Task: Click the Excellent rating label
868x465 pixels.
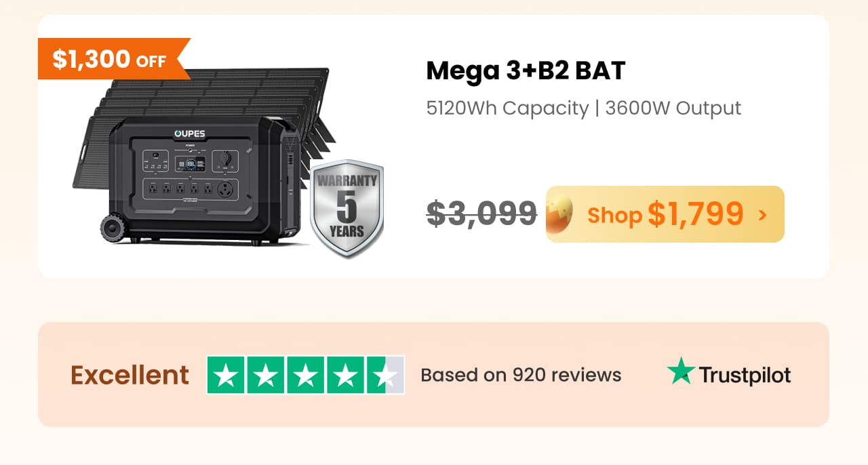Action: point(130,375)
